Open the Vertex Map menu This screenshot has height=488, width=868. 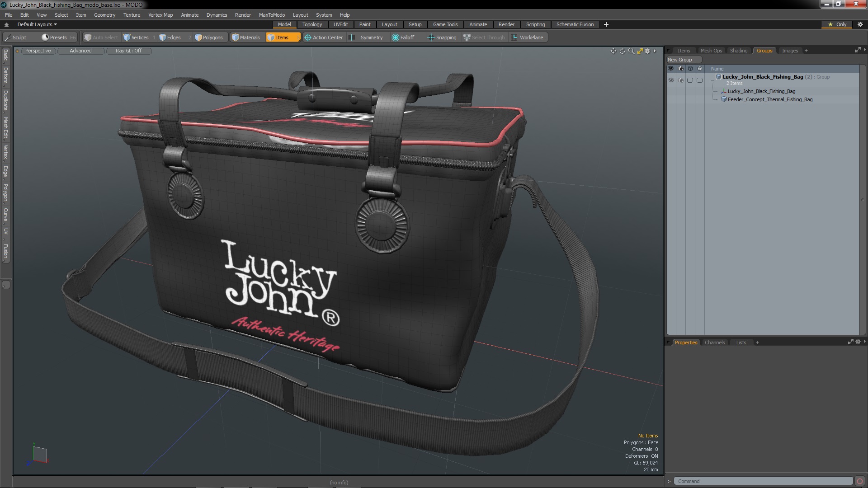(x=160, y=15)
